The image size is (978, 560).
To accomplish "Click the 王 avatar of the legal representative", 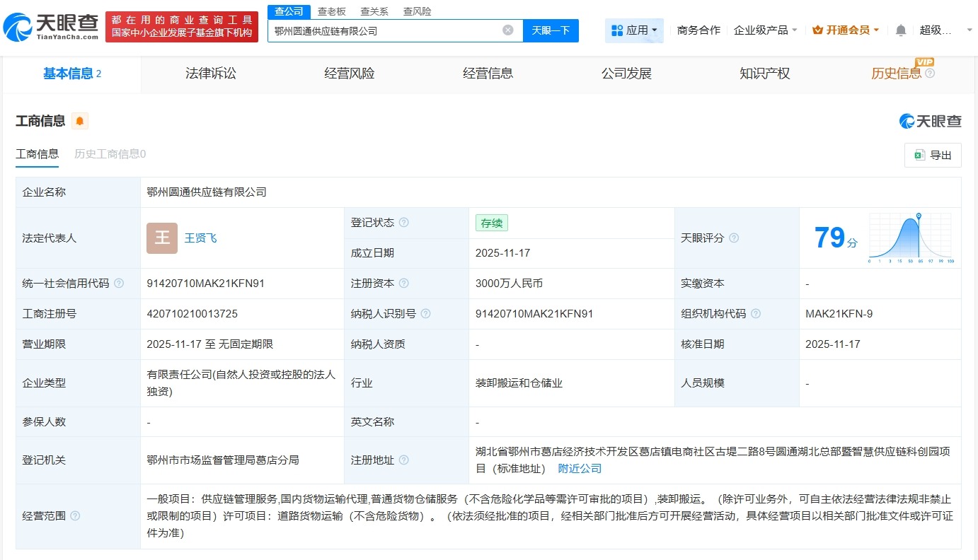I will pos(161,238).
